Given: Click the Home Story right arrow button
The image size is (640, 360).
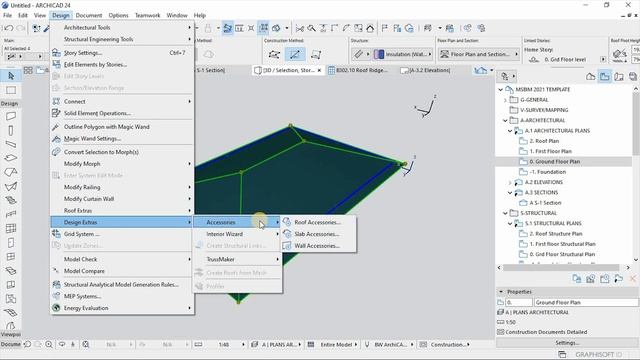Looking at the screenshot, I should tap(603, 60).
